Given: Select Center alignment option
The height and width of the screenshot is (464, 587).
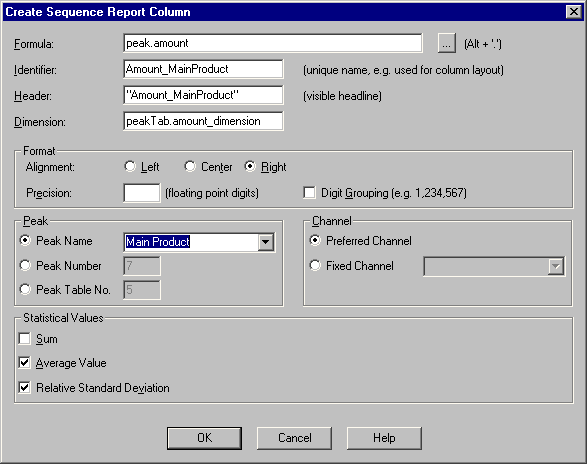Looking at the screenshot, I should click(190, 166).
